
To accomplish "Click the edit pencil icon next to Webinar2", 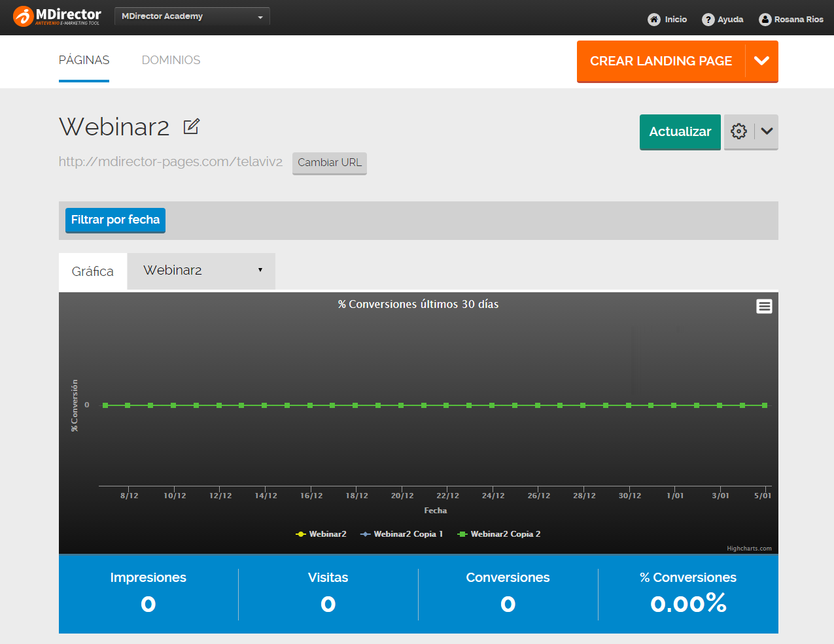I will point(191,126).
